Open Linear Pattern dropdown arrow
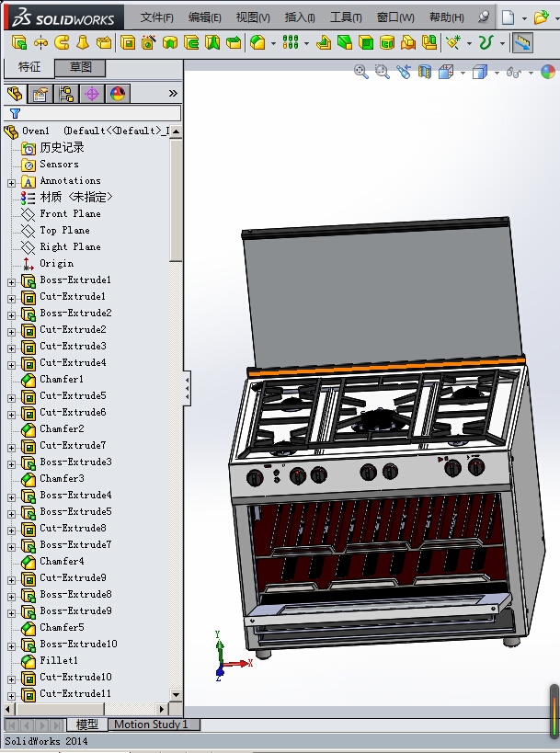 pos(306,43)
